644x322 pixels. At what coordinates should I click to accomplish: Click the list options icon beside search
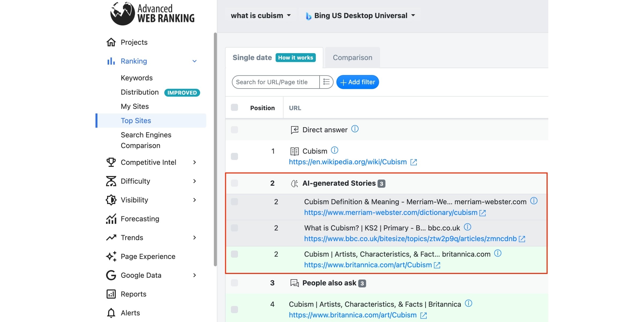pos(326,82)
